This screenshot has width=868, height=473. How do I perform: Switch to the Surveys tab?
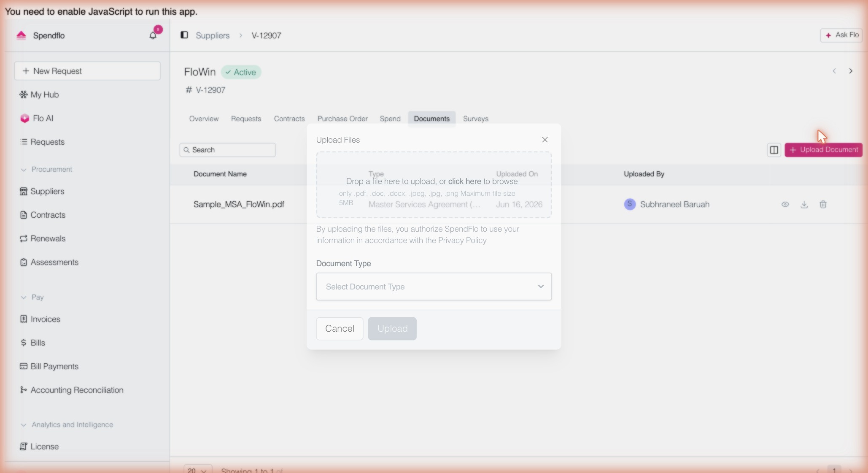(475, 119)
